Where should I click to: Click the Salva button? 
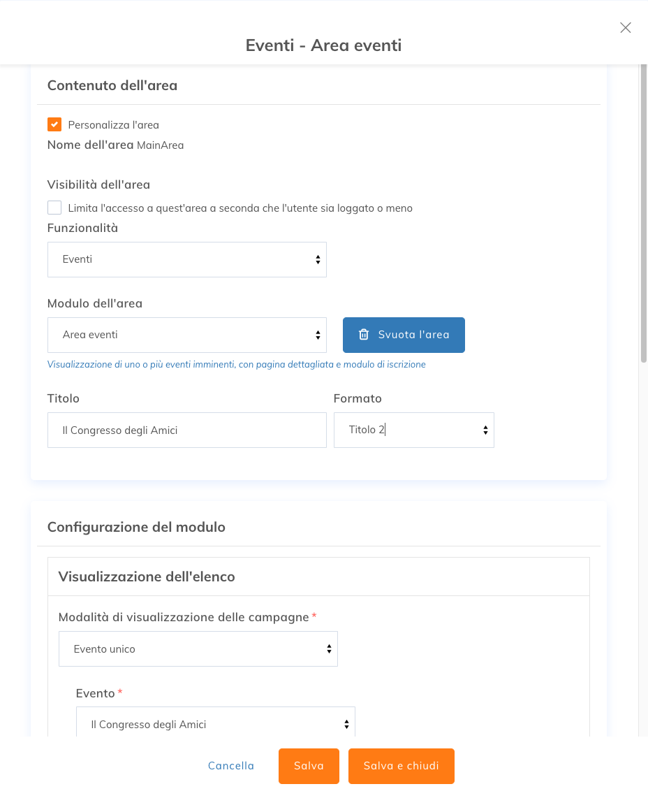pos(309,766)
